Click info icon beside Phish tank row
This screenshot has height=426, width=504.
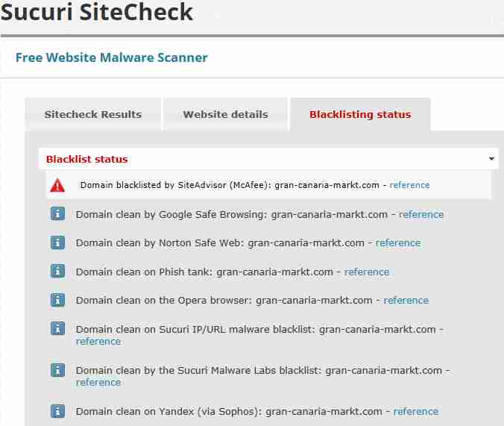click(57, 272)
